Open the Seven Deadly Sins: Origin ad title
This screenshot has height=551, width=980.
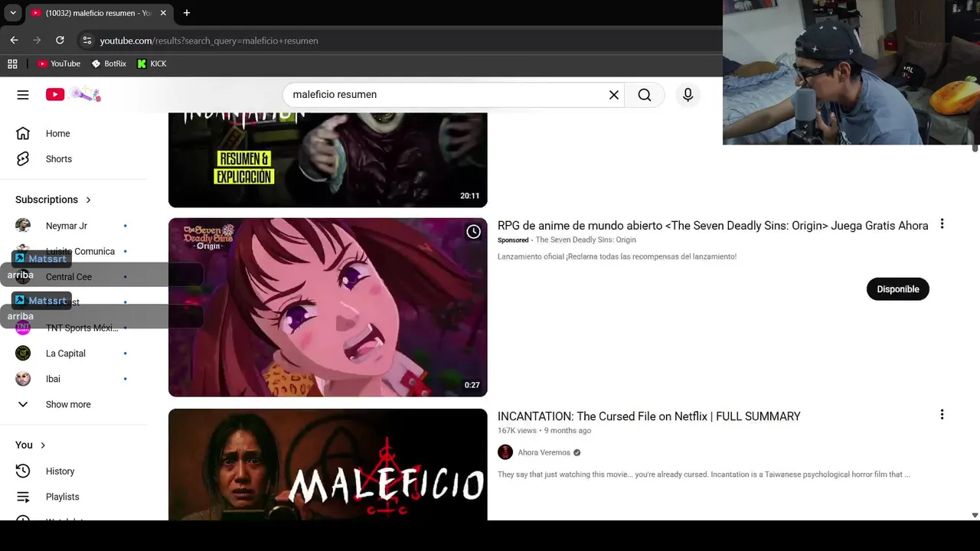(713, 226)
